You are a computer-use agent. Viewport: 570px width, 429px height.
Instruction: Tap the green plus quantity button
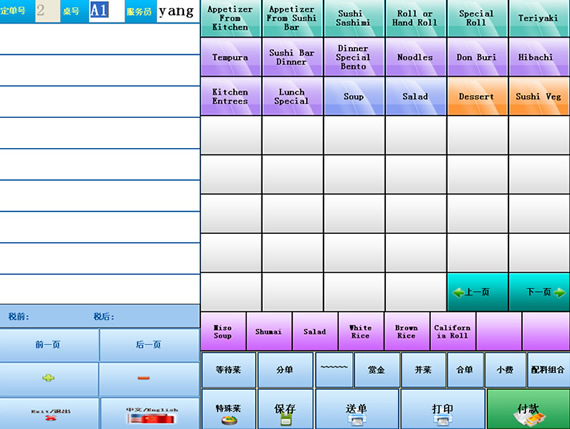click(49, 378)
